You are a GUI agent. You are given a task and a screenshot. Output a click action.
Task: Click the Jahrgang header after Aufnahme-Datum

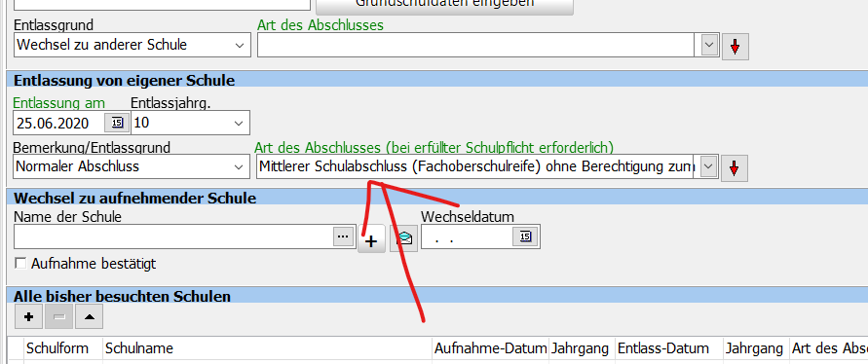[581, 348]
